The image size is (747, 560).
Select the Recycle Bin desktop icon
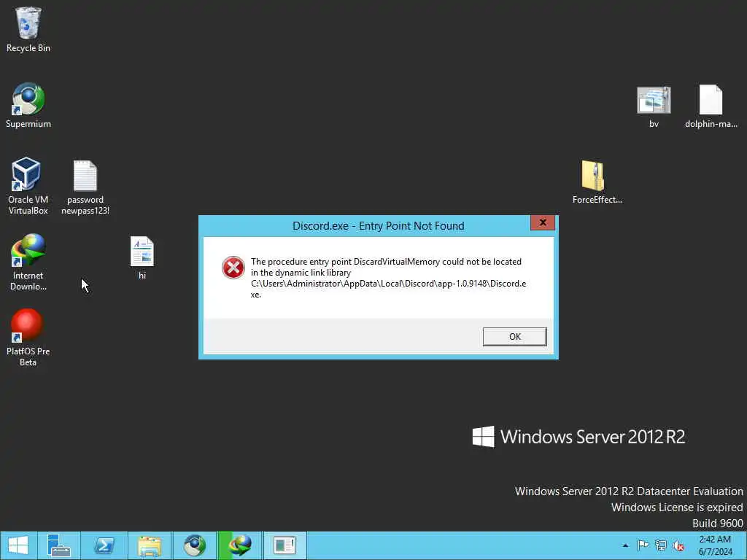pos(28,29)
